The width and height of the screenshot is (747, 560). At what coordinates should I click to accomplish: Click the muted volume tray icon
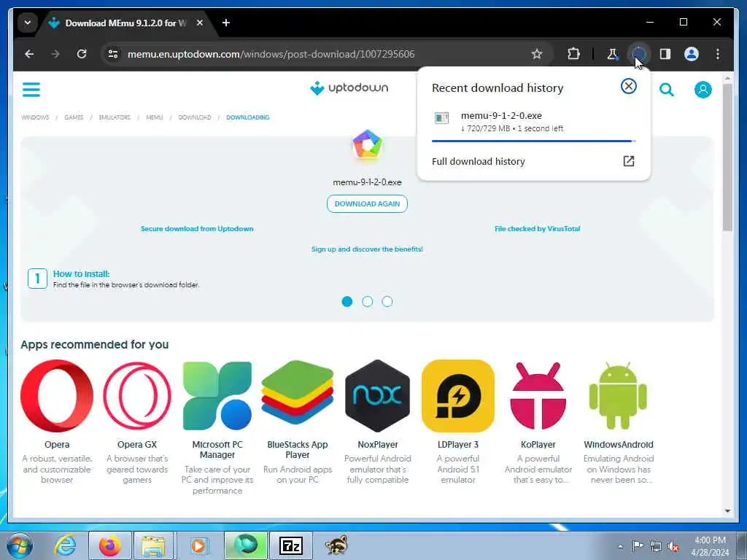(673, 546)
